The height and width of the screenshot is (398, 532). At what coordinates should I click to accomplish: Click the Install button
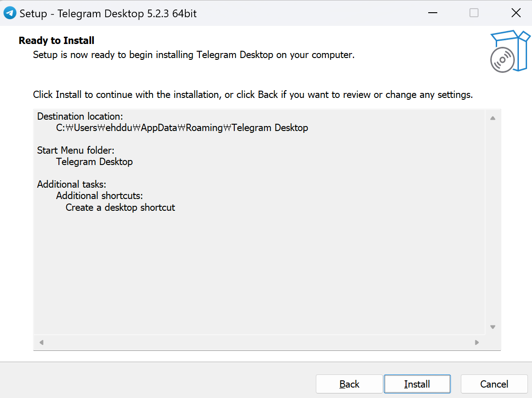point(417,384)
